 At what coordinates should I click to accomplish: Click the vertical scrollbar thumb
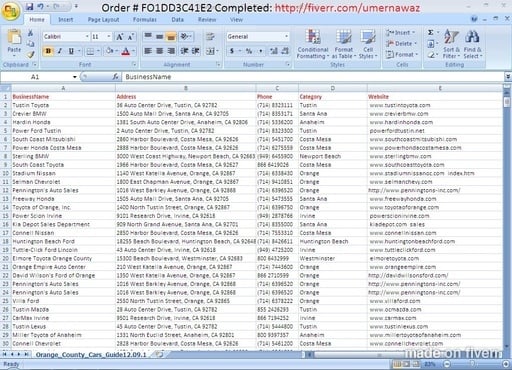pos(507,102)
